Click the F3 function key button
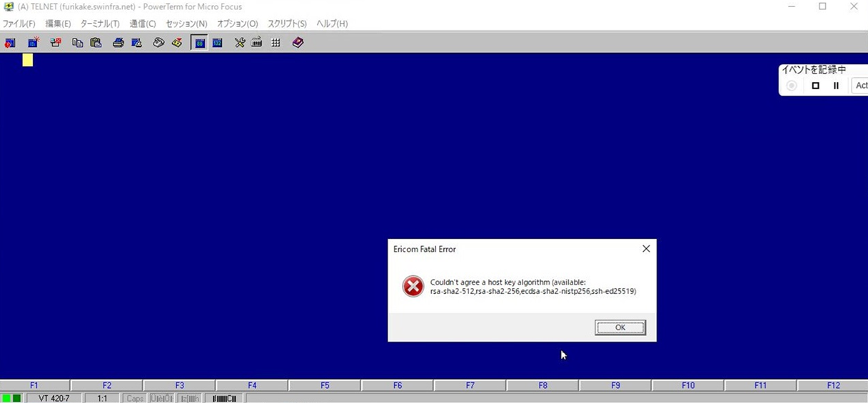Image resolution: width=868 pixels, height=403 pixels. [179, 385]
